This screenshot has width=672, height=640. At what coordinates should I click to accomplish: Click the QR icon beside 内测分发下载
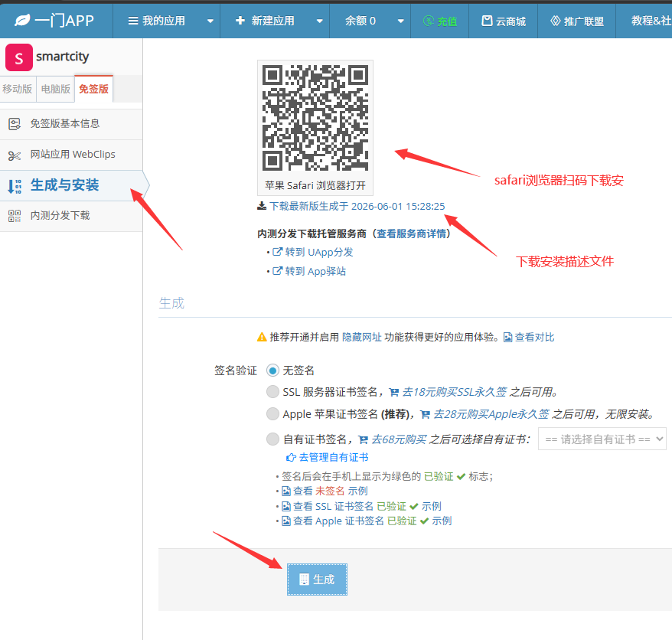click(15, 216)
